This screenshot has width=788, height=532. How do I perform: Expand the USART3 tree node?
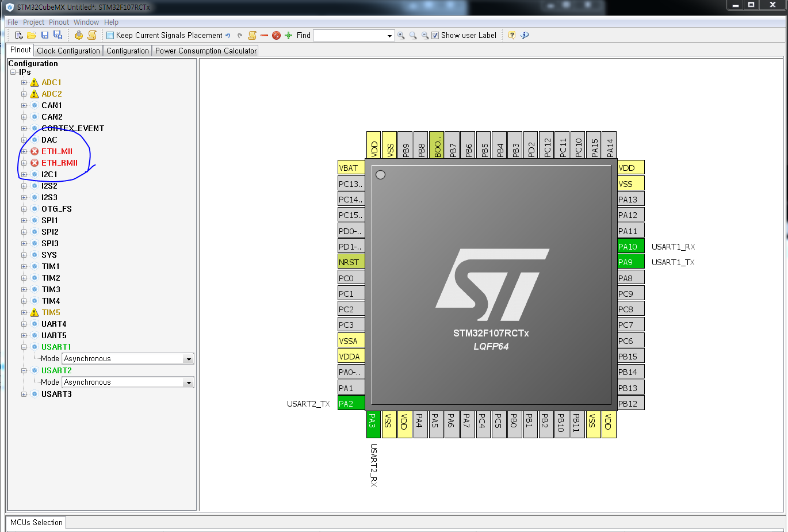(x=24, y=394)
